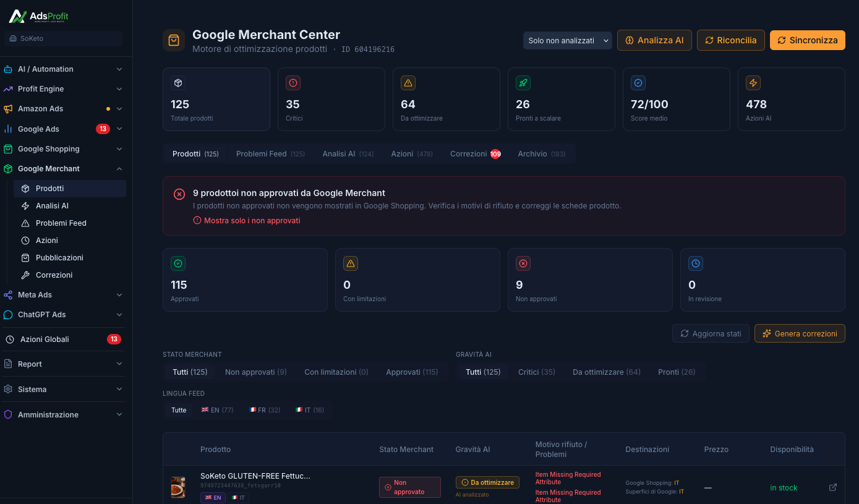Click the Totale prodotti cube icon
Image resolution: width=859 pixels, height=504 pixels.
(x=178, y=83)
